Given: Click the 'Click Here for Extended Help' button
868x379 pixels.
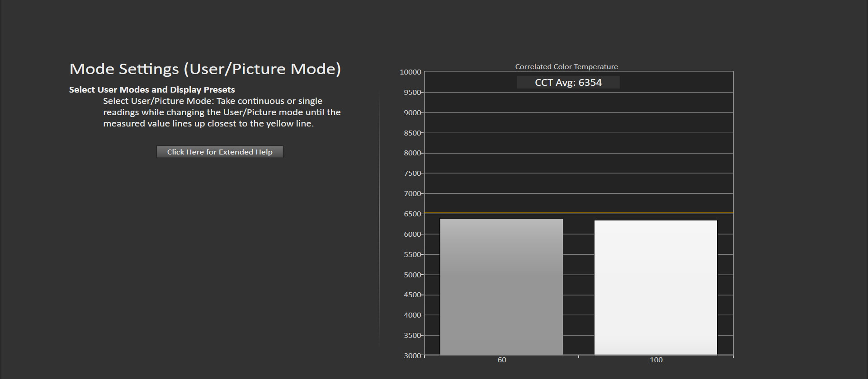Looking at the screenshot, I should [220, 152].
